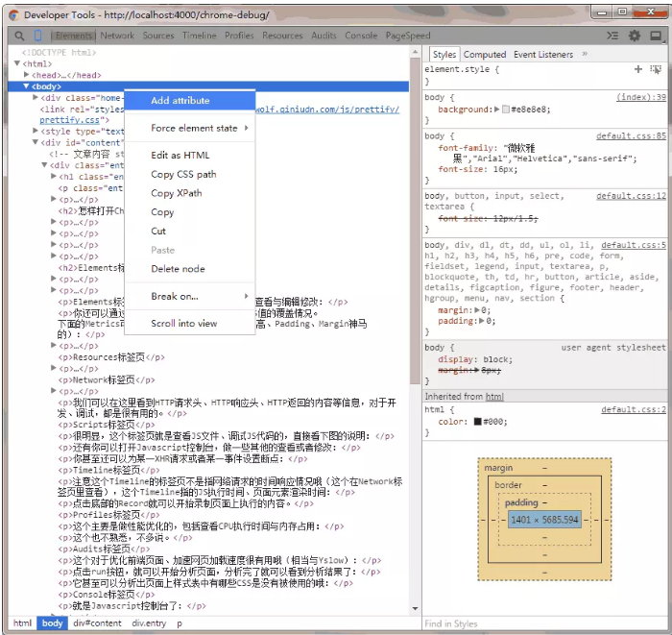This screenshot has height=635, width=672.
Task: Click the search magnifier icon in DevTools toolbar
Action: pos(19,36)
